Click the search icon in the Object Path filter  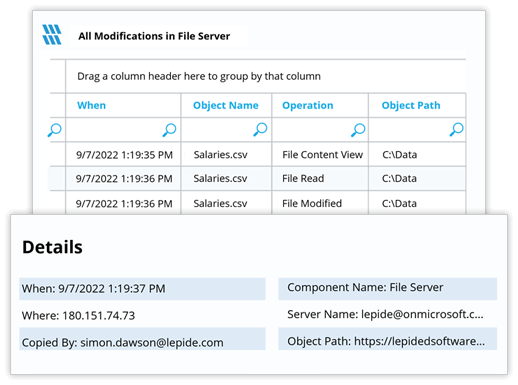point(456,129)
